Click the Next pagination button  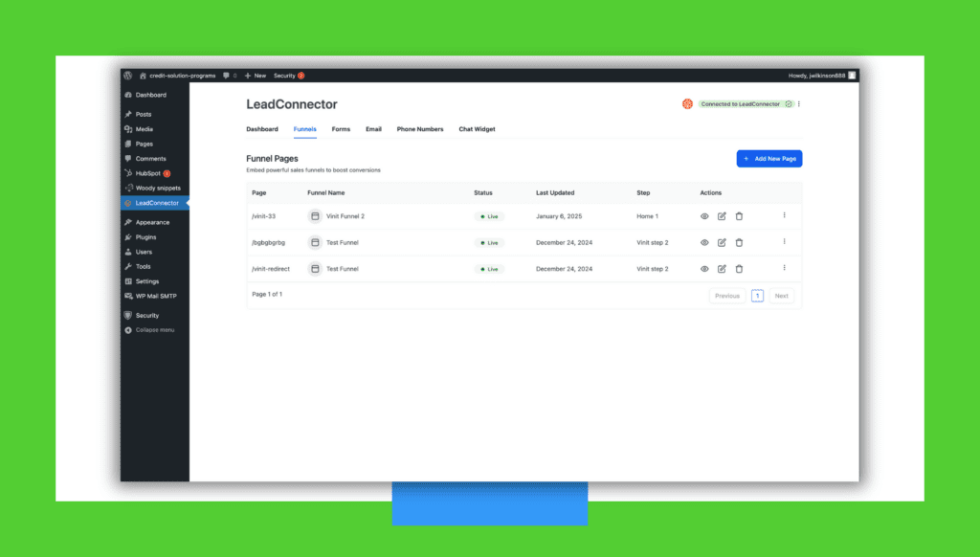click(781, 296)
